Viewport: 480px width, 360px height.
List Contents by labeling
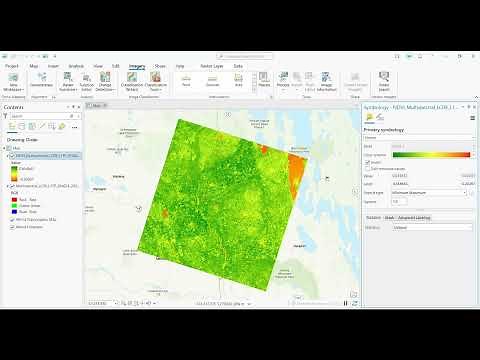coord(62,127)
